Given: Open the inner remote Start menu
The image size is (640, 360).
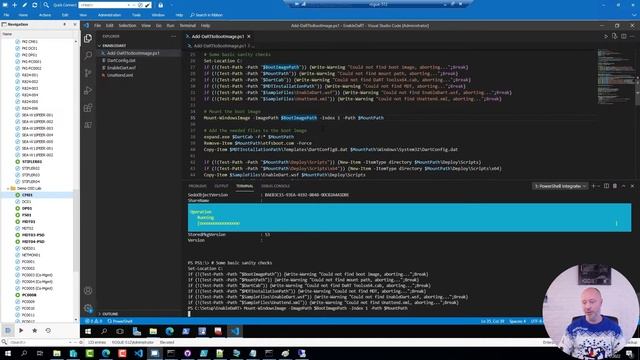Looking at the screenshot, I should click(88, 331).
